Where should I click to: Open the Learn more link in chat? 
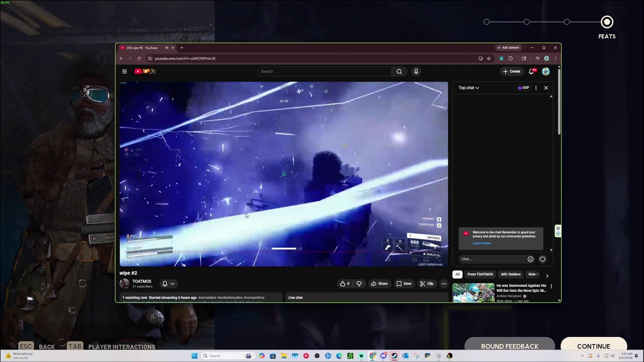pos(481,243)
